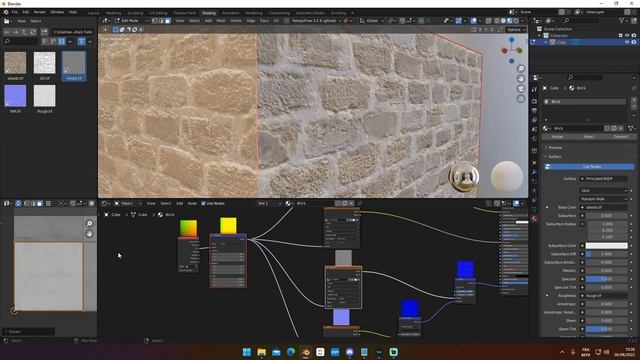Click the zoom viewport gizmo icon

pos(521,69)
